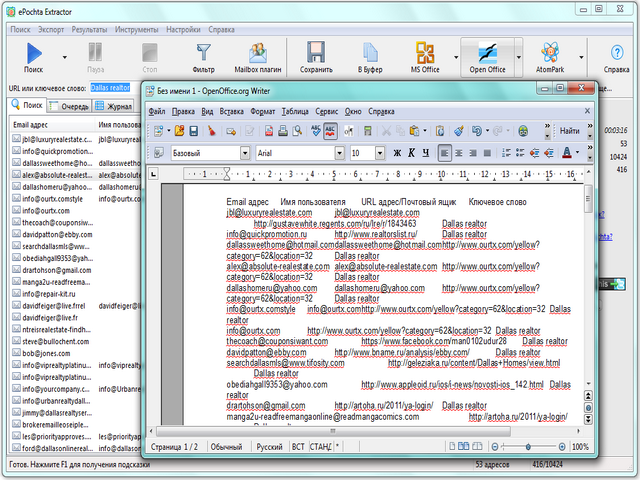This screenshot has height=480, width=640.
Task: Click zoom out minus button in Writer
Action: [495, 447]
